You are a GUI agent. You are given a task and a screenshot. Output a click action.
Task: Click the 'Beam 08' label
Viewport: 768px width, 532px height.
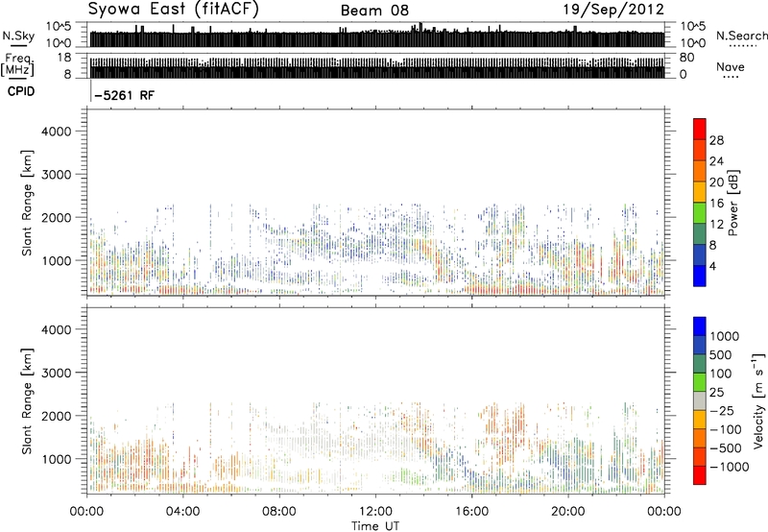374,11
